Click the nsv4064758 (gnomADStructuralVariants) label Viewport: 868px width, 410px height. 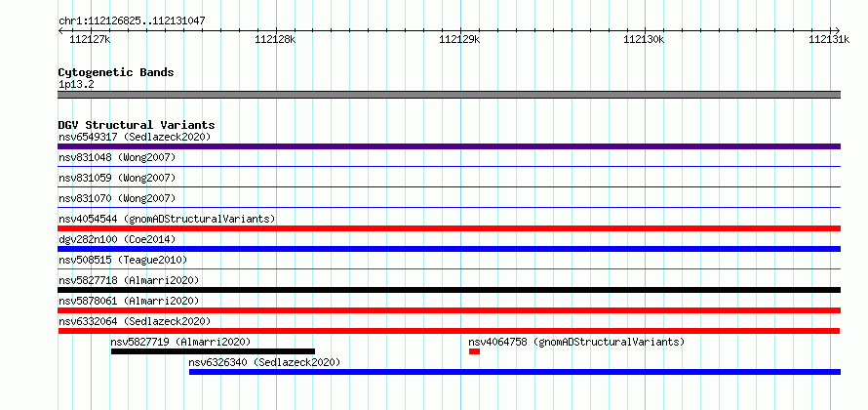pyautogui.click(x=576, y=342)
